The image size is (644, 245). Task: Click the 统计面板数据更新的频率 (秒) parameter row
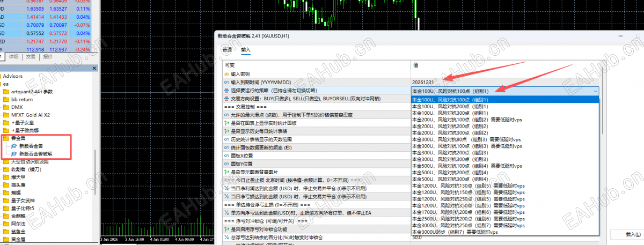click(316, 147)
